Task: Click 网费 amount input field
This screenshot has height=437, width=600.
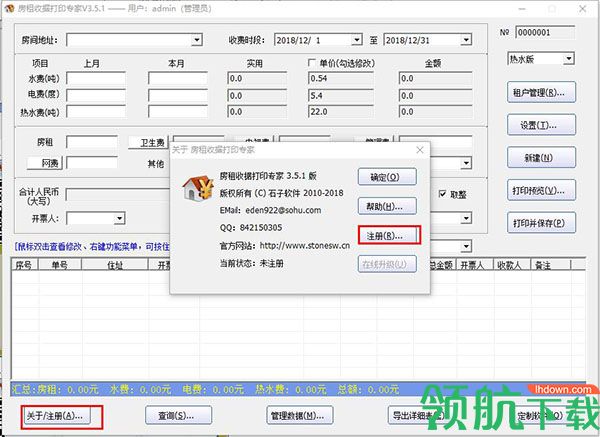Action: (92, 163)
